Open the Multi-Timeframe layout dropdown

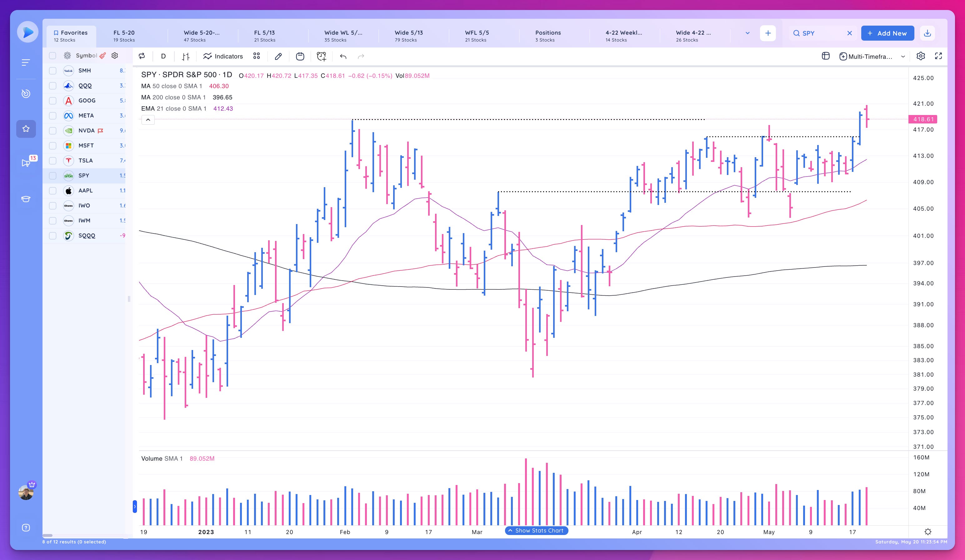pos(872,56)
